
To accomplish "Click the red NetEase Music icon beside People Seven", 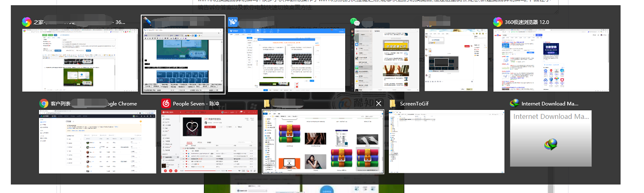I will 166,103.
